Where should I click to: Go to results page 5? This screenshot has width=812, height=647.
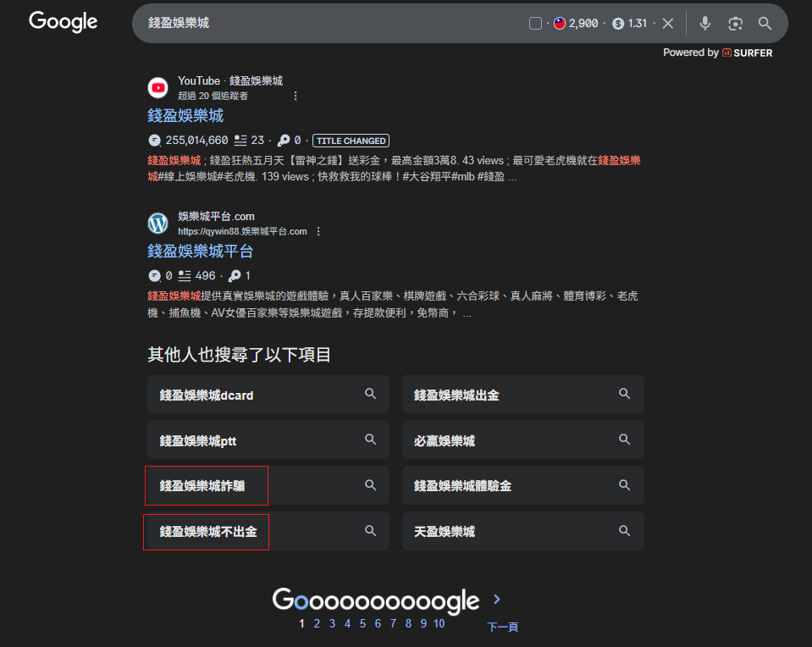pos(362,623)
